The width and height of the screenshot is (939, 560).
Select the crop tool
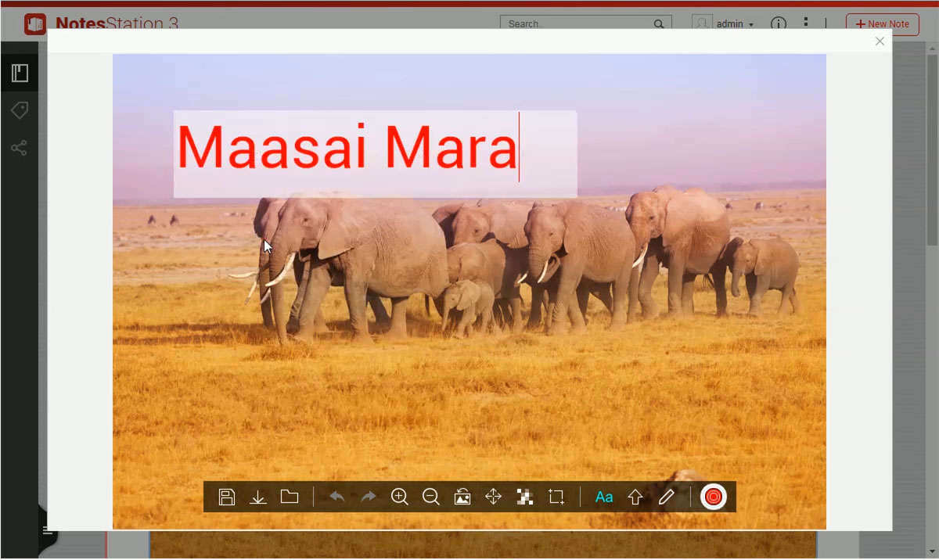coord(556,497)
